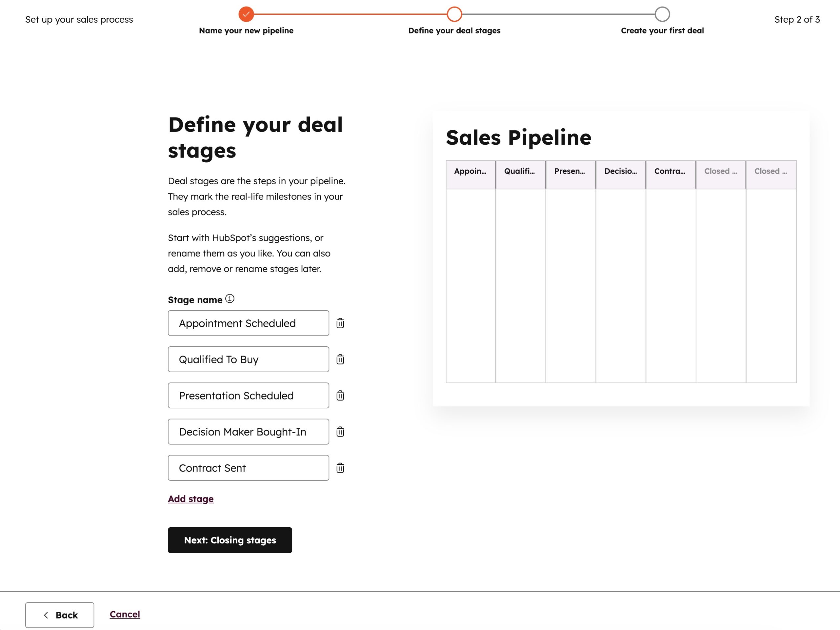Click into the Presentation Scheduled field

pyautogui.click(x=248, y=396)
